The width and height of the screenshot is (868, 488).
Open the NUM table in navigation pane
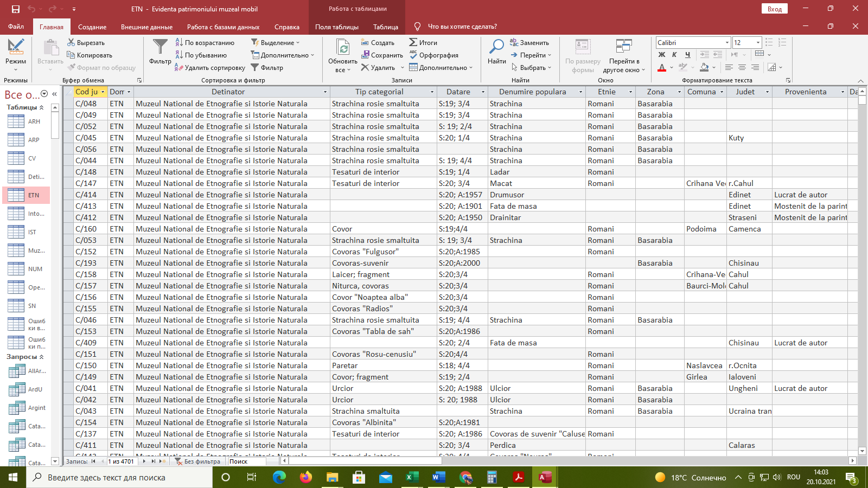pyautogui.click(x=26, y=269)
